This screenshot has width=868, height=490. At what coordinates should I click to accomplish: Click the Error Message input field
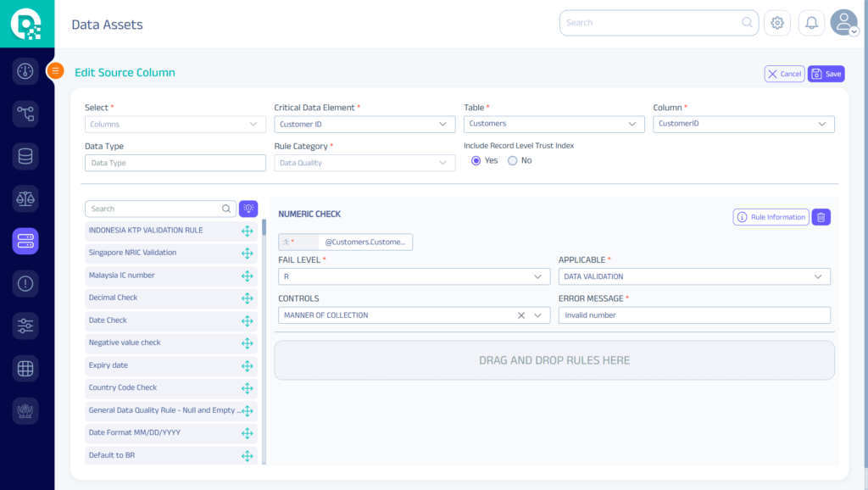(694, 315)
